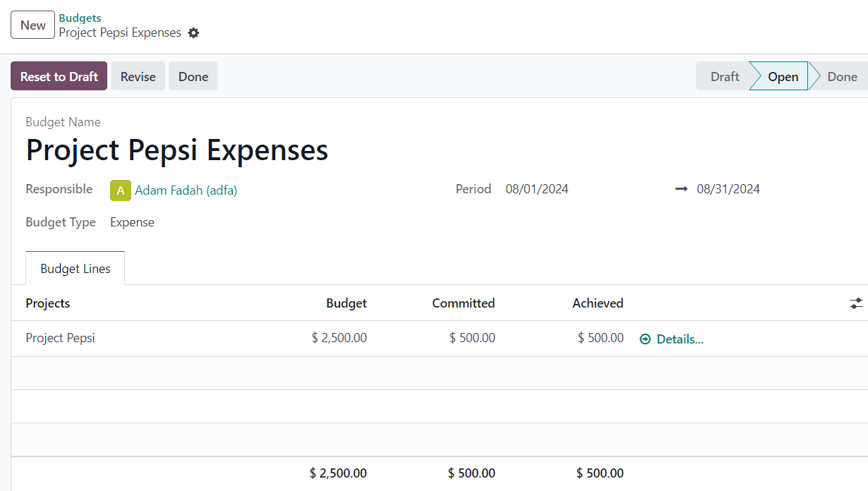Click the Responsible field label
This screenshot has width=868, height=491.
coord(59,189)
